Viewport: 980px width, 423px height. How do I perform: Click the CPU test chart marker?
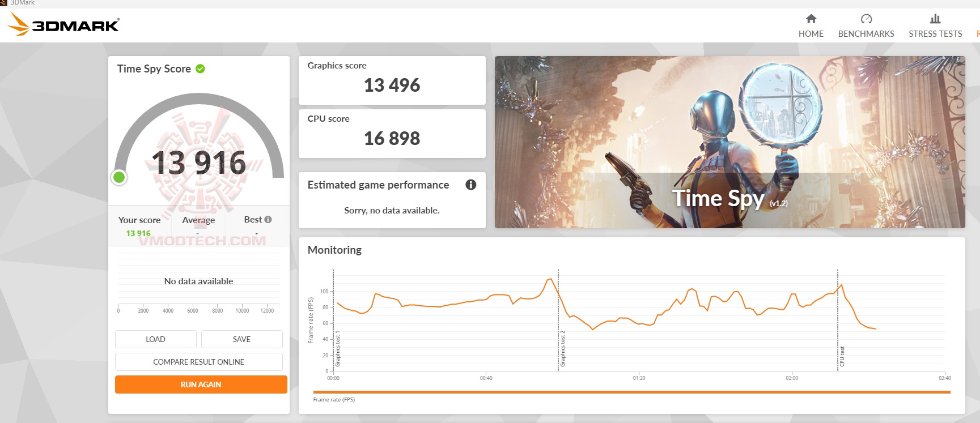pos(842,356)
